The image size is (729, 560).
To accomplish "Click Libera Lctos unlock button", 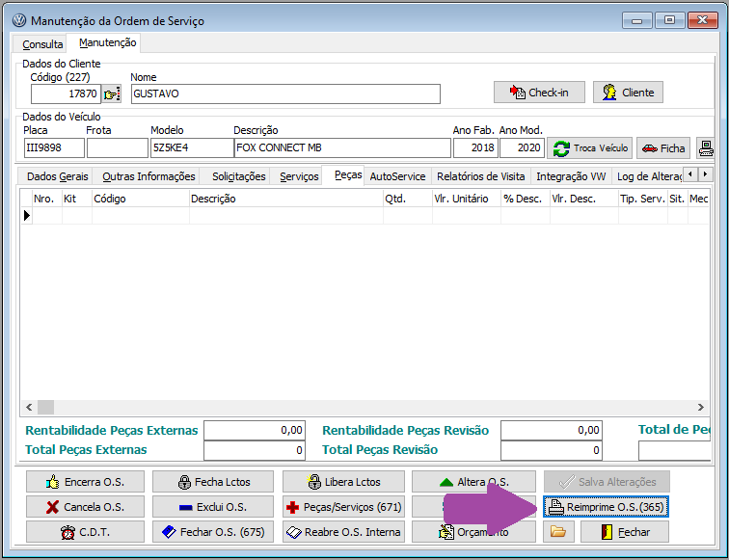I will 343,482.
